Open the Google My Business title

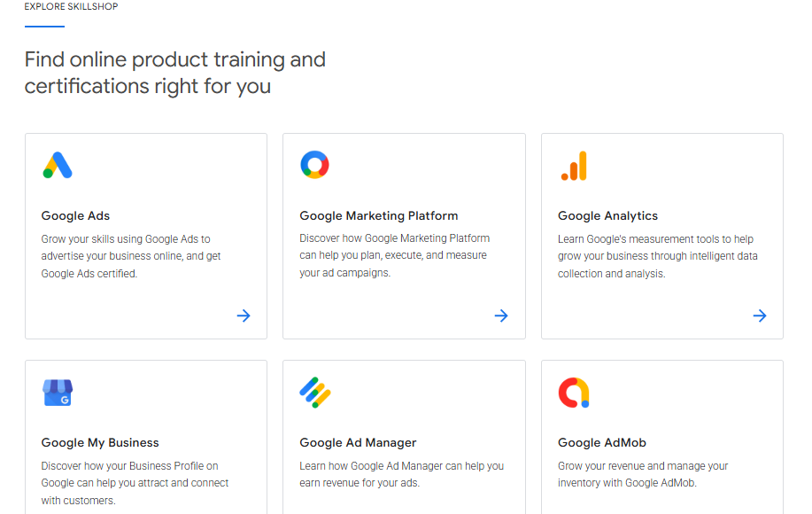point(100,442)
